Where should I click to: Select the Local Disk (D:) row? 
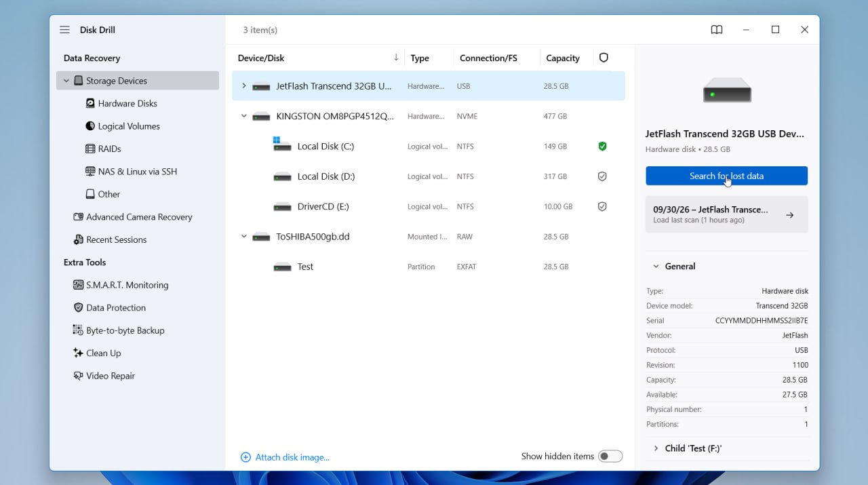click(x=429, y=176)
